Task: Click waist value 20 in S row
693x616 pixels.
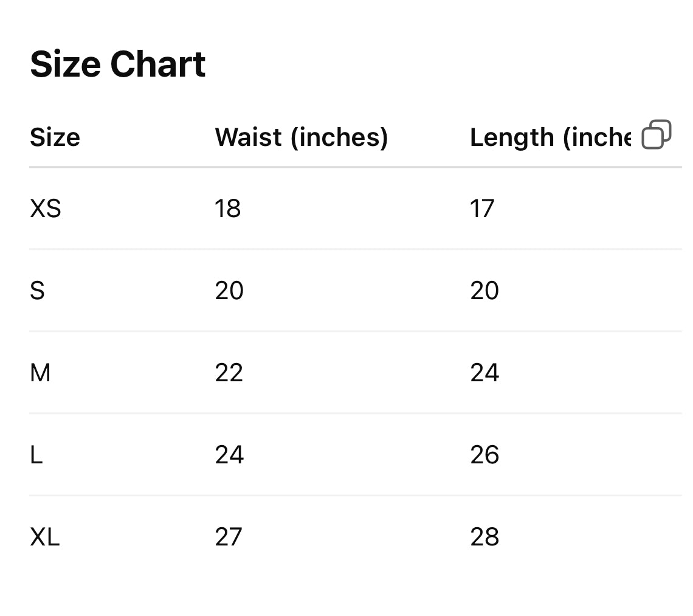Action: pyautogui.click(x=229, y=291)
